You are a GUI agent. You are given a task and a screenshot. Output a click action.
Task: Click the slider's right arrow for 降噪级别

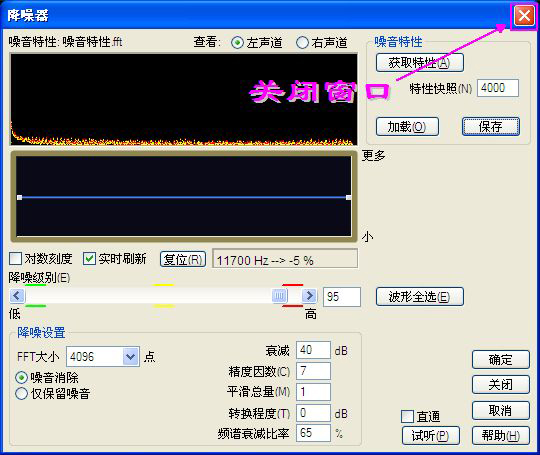click(309, 296)
